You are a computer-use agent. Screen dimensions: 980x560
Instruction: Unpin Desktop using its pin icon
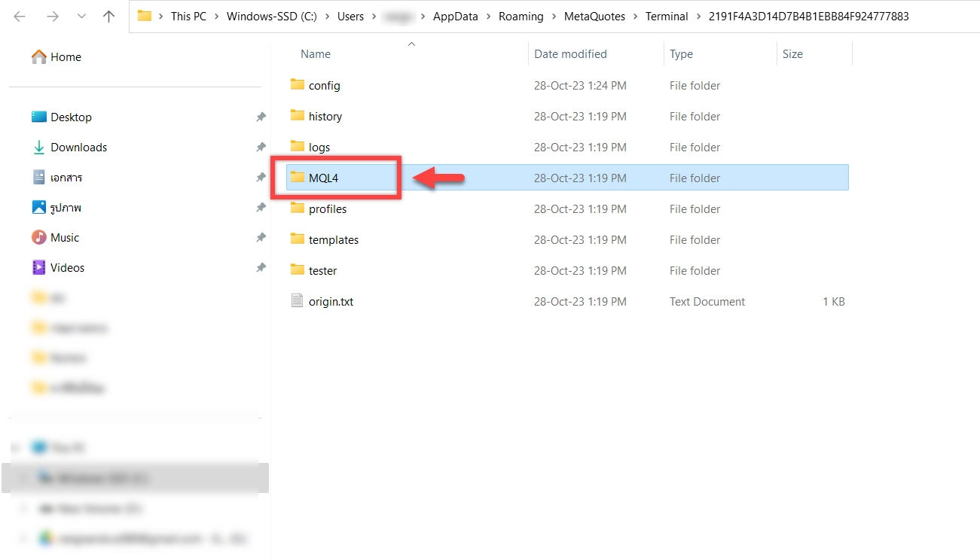261,117
